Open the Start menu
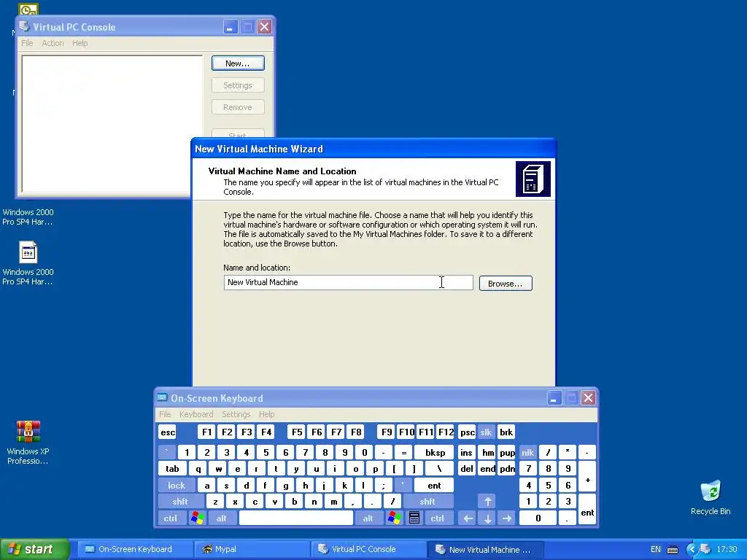The image size is (747, 560). tap(35, 549)
